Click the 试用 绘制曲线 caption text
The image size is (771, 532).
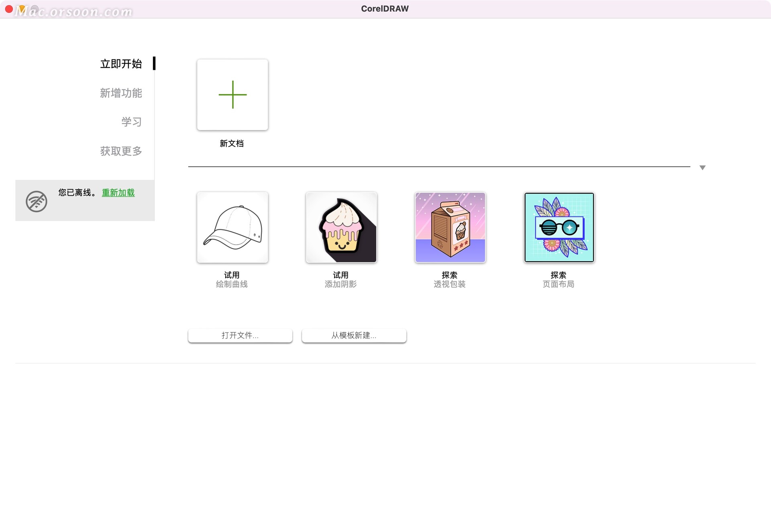(x=232, y=280)
